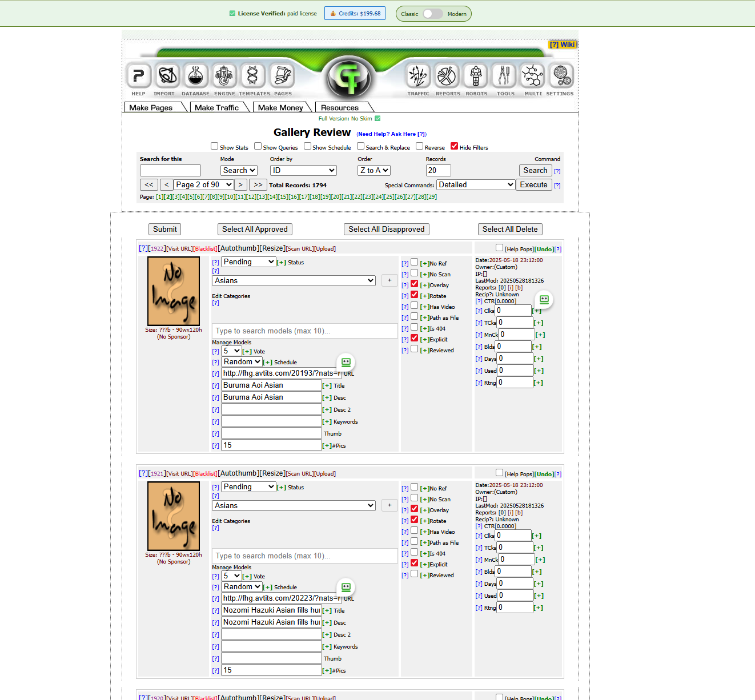Switch the Classic/Modern toggle
The image size is (755, 700).
pyautogui.click(x=433, y=14)
